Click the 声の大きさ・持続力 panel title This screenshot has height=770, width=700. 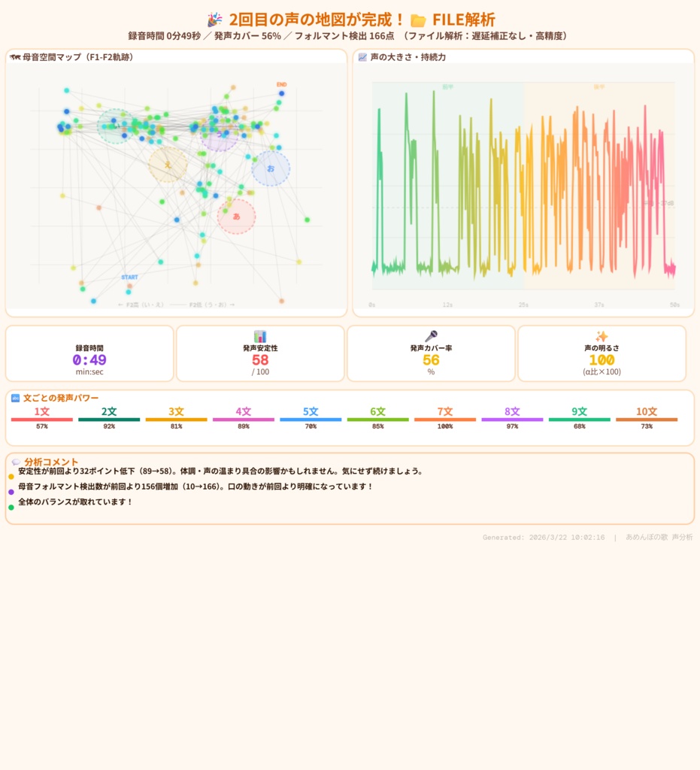(408, 57)
